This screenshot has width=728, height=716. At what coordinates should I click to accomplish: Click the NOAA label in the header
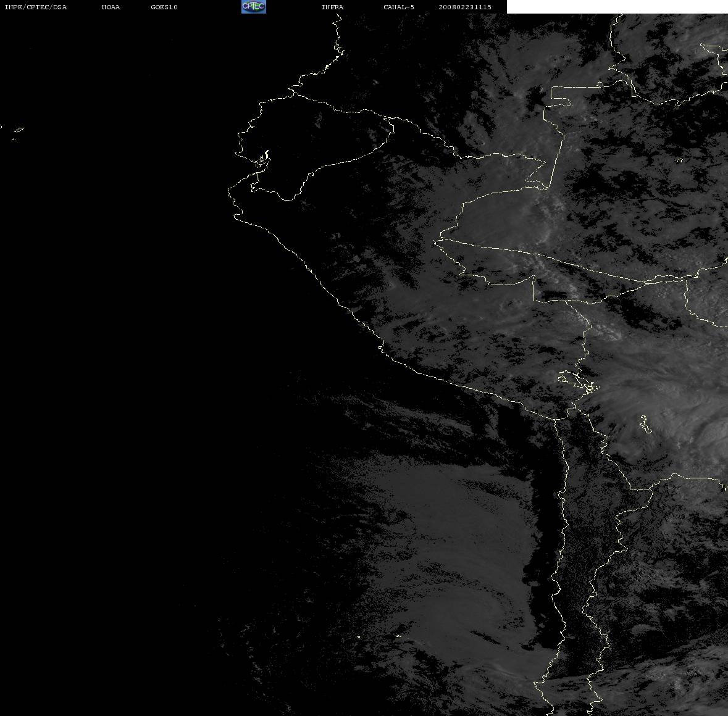(x=111, y=7)
